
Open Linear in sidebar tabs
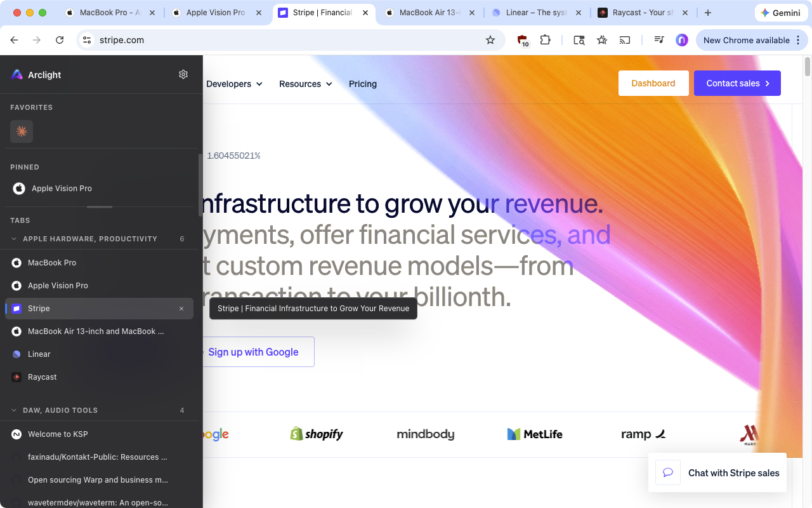point(99,354)
